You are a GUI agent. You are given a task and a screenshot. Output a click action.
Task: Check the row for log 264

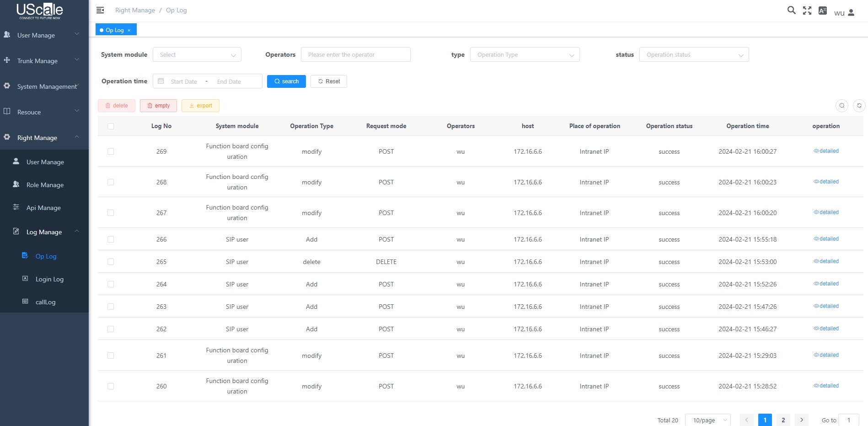[111, 284]
